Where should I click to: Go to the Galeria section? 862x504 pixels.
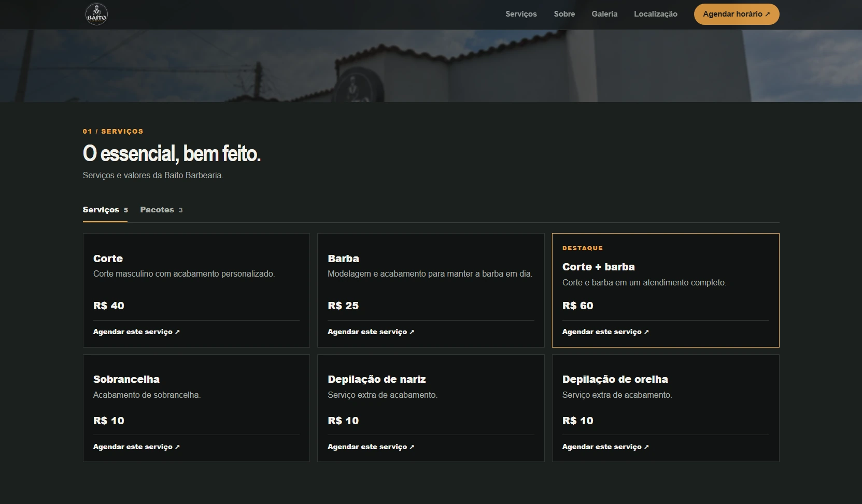pos(604,14)
